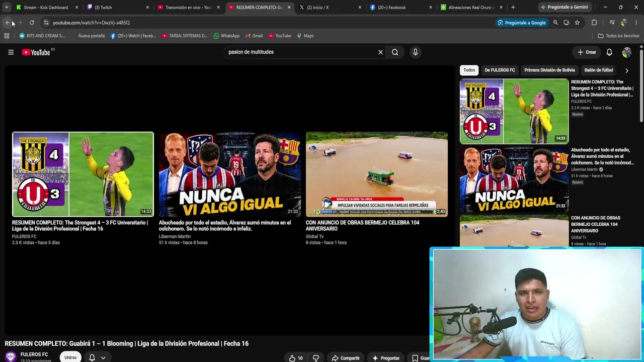Screen dimensions: 644x362
Task: Start voice search with microphone
Action: [415, 52]
